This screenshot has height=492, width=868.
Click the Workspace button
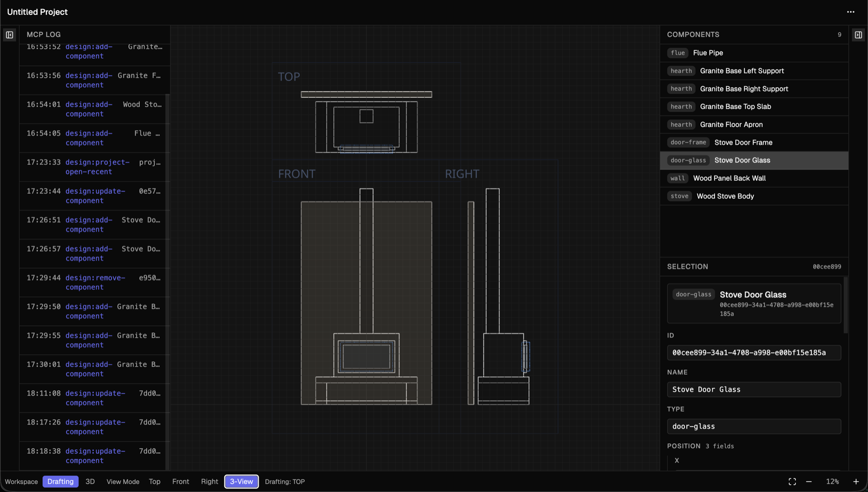21,481
